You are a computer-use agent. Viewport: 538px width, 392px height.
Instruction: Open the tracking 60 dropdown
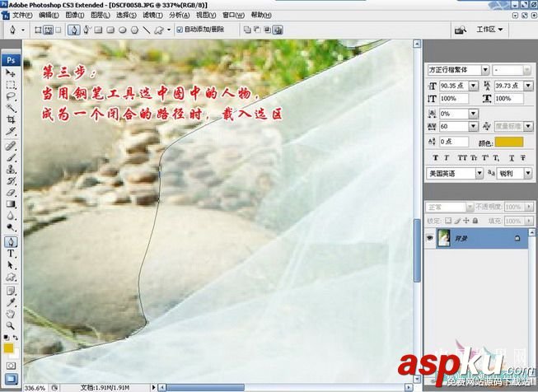(473, 127)
